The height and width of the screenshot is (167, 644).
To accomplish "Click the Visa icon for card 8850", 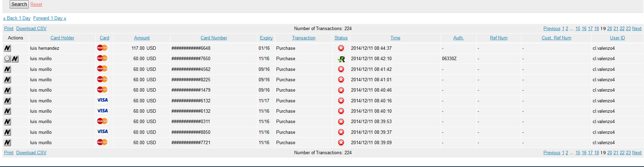I will 102,132.
